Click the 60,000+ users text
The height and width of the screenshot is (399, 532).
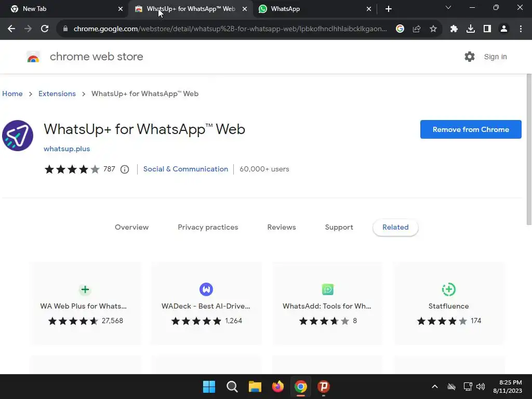click(x=264, y=169)
